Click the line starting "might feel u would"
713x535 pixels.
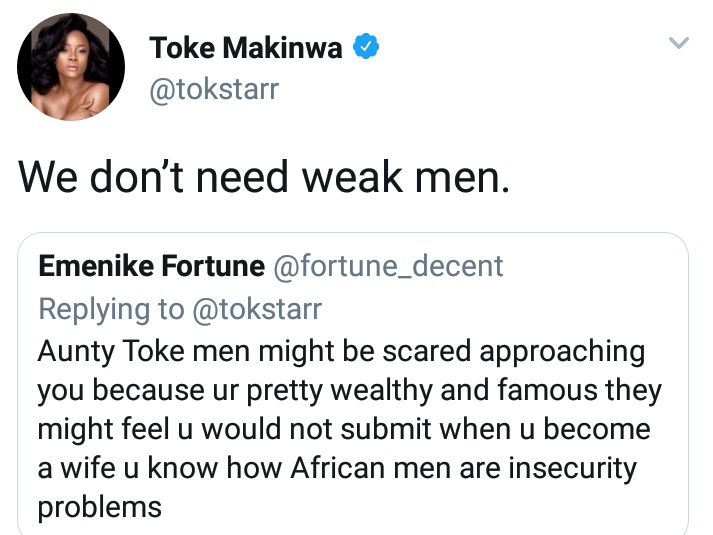coord(344,429)
